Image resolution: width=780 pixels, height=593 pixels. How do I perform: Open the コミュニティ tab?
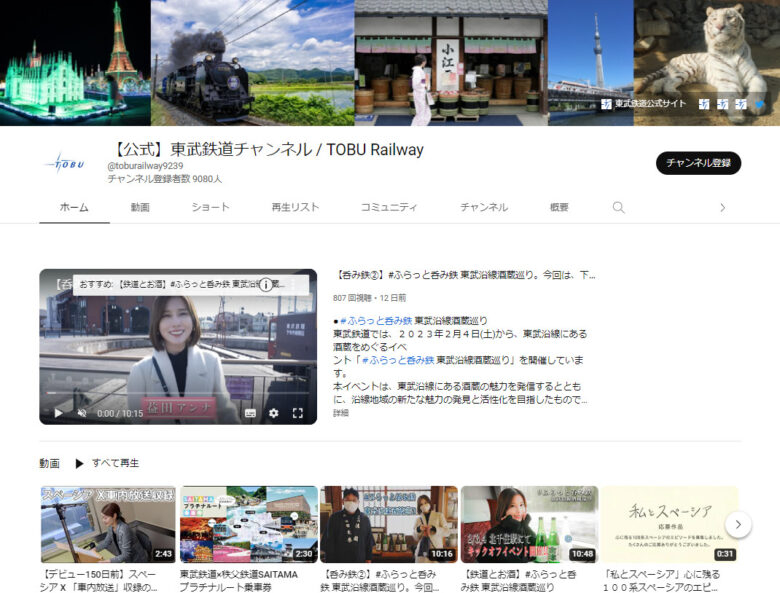389,207
